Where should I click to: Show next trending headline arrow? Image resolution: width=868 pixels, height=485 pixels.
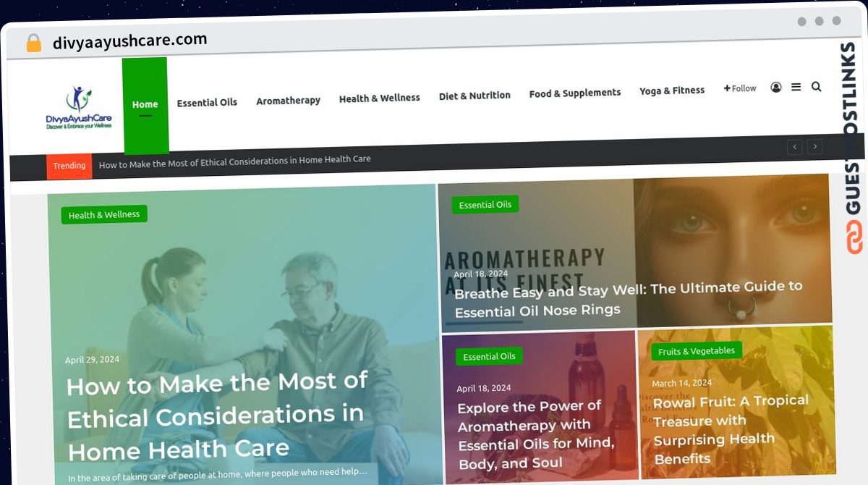click(815, 147)
